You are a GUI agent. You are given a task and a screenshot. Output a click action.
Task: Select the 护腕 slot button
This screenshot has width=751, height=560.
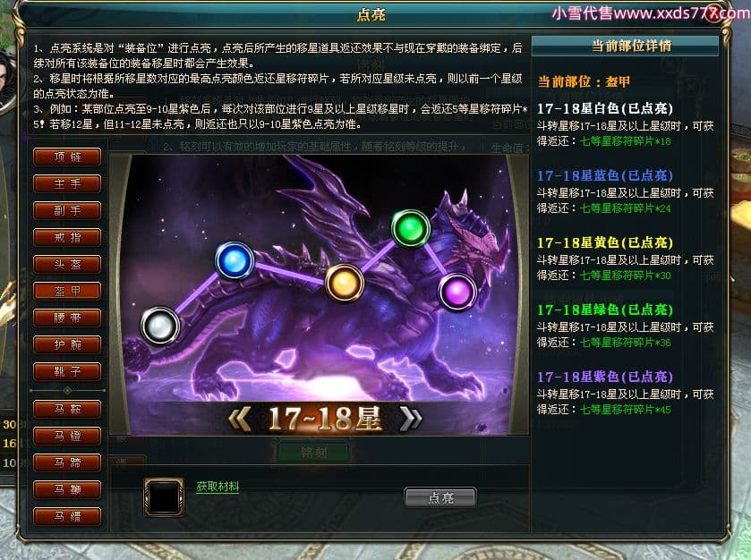pos(67,344)
